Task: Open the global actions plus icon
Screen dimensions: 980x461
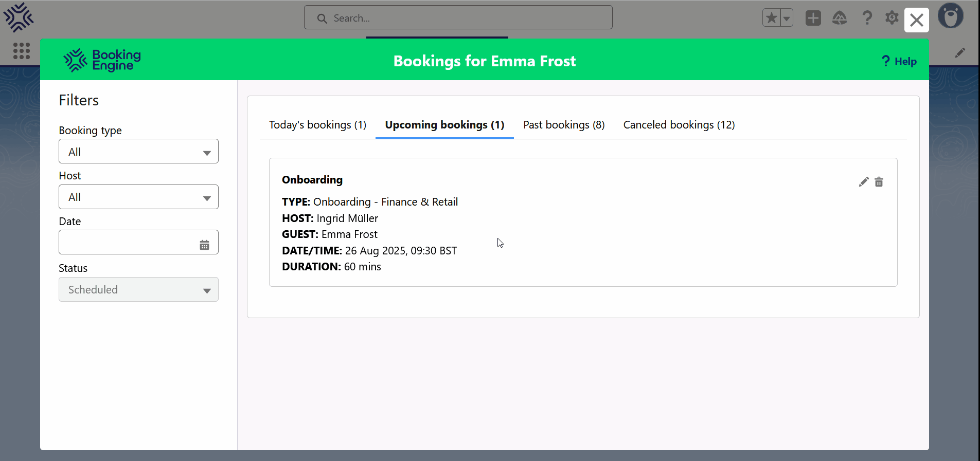Action: pyautogui.click(x=813, y=18)
